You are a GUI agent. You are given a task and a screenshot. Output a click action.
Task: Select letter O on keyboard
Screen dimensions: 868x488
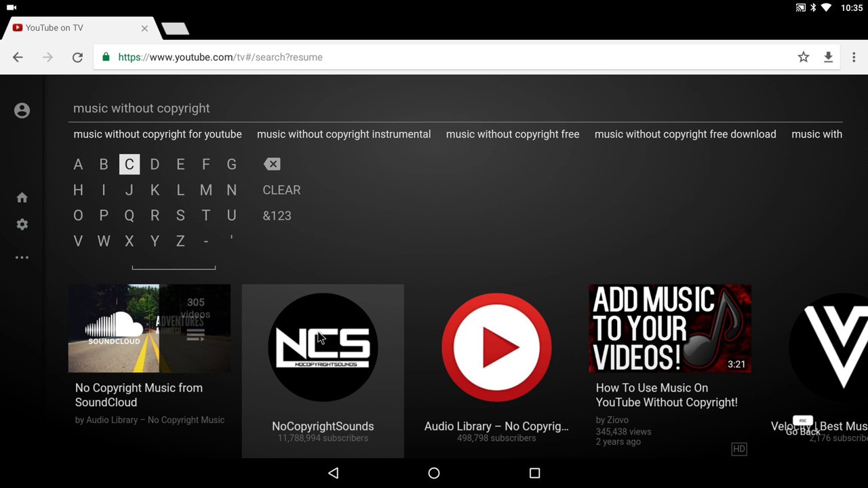[x=78, y=216]
